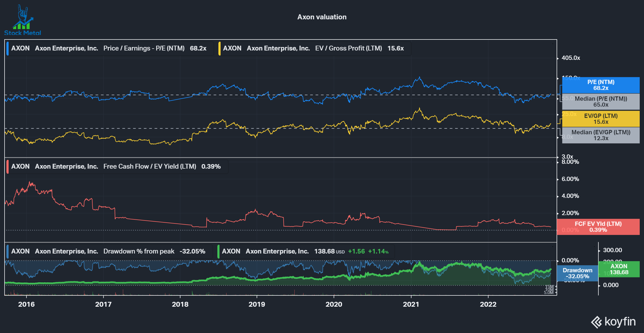This screenshot has width=644, height=333.
Task: Click the AXON 138.68 USD price legend
Action: (303, 251)
